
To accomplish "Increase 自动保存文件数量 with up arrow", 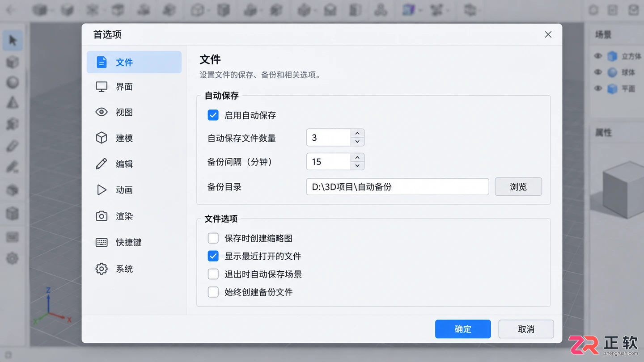I will pyautogui.click(x=357, y=133).
